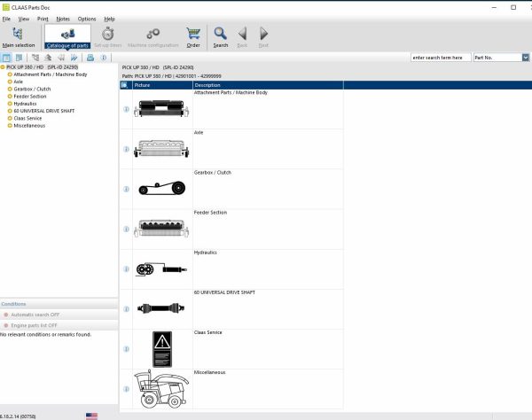Open the Print menu
Image resolution: width=532 pixels, height=420 pixels.
point(43,19)
